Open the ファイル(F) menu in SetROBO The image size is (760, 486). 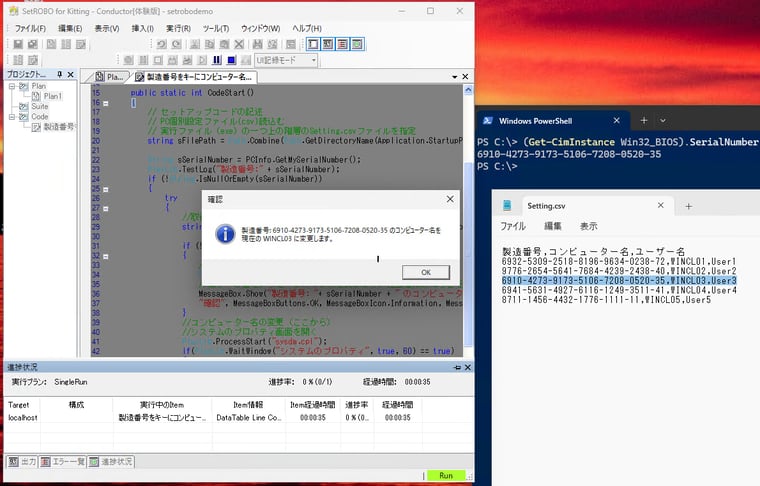point(30,29)
